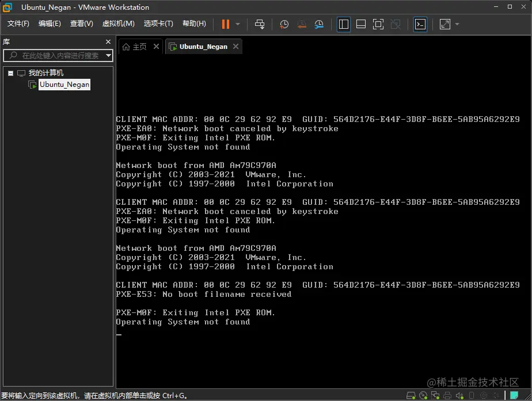Close the 主页 home tab
Screen dimensions: 532x401
click(156, 47)
